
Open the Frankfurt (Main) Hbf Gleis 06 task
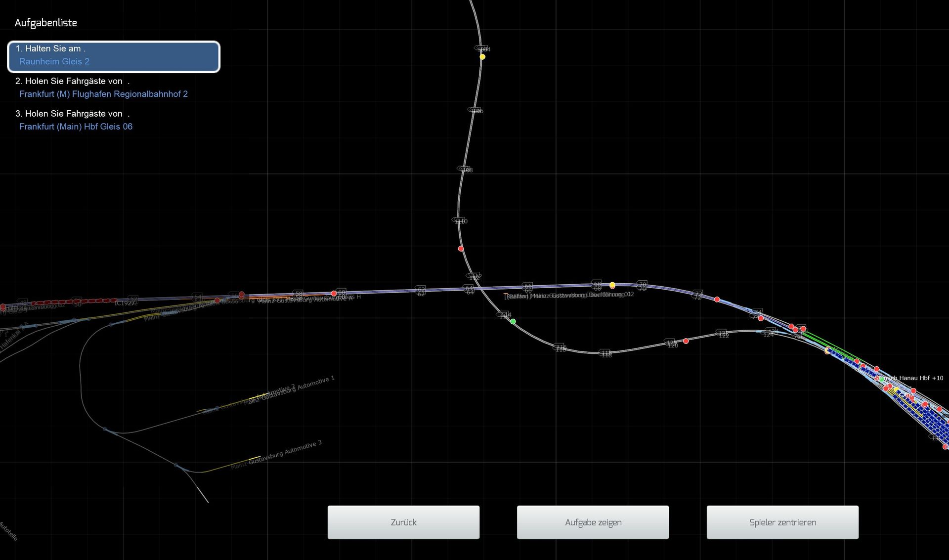pyautogui.click(x=76, y=127)
